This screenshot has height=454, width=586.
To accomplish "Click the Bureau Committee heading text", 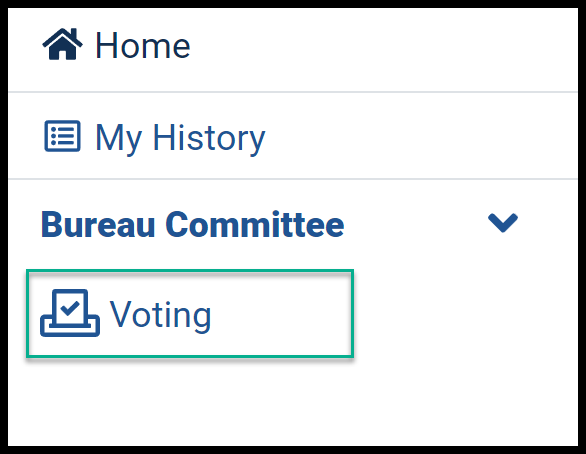I will tap(192, 225).
